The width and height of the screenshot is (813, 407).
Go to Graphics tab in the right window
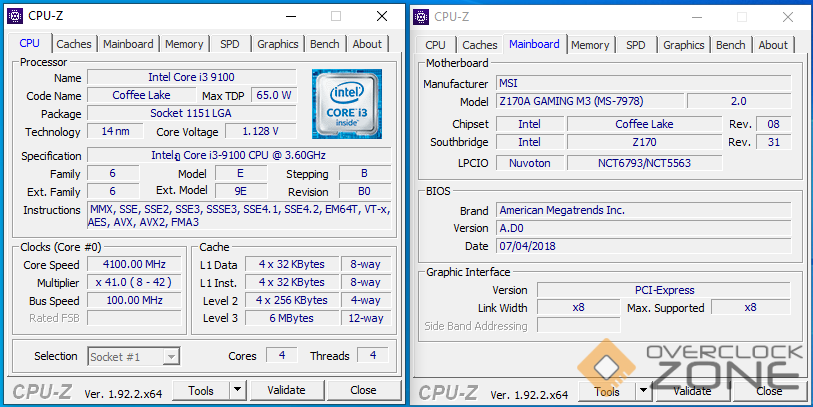(x=683, y=45)
